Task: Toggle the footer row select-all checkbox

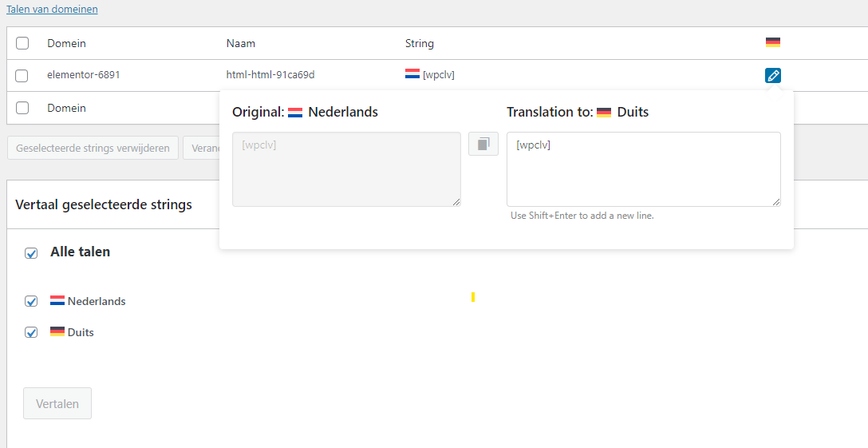Action: (x=22, y=108)
